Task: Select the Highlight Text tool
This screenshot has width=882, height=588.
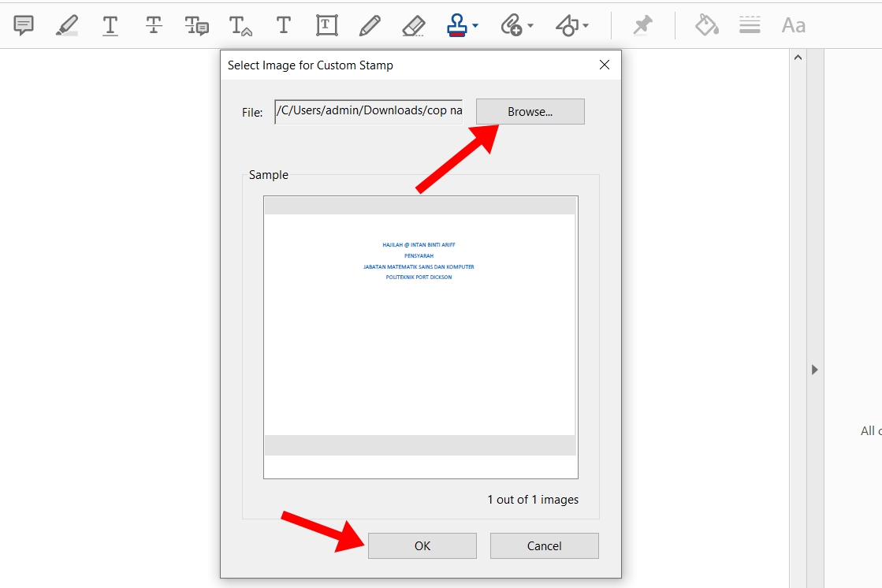Action: point(67,25)
